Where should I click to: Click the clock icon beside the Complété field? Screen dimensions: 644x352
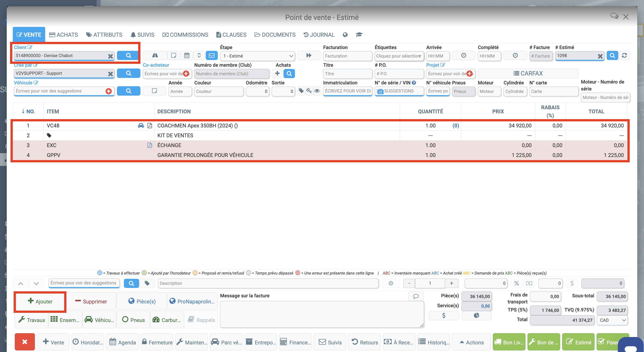click(x=515, y=56)
